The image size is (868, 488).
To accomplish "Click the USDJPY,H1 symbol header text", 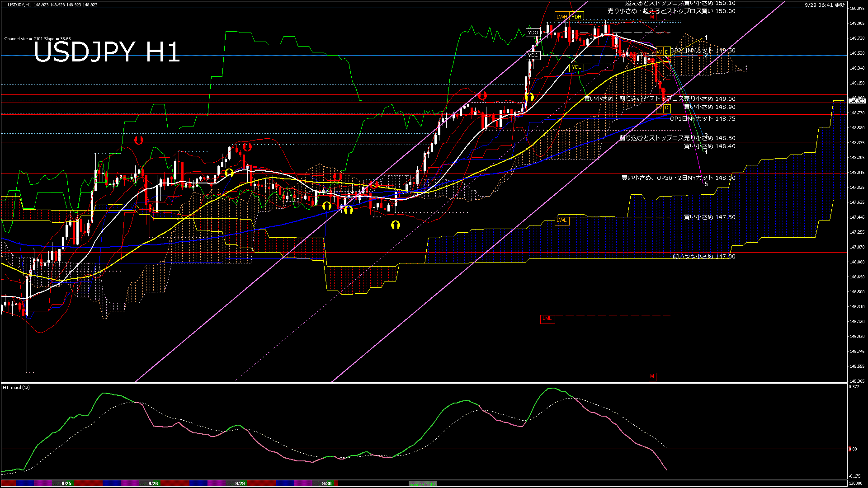I will [19, 5].
